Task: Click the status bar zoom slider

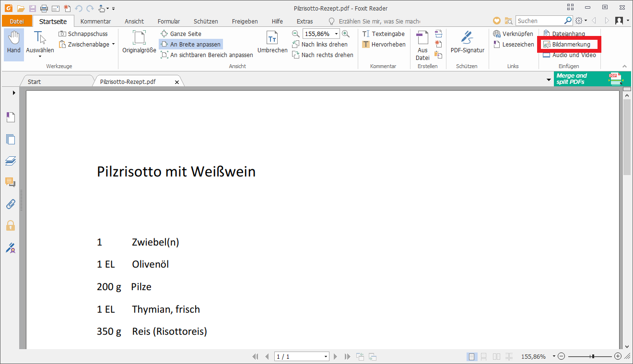Action: click(589, 357)
